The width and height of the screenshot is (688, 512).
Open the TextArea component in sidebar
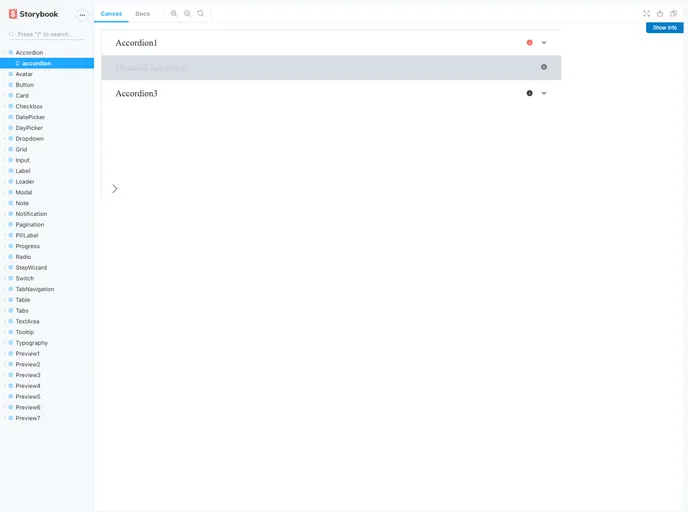tap(27, 321)
